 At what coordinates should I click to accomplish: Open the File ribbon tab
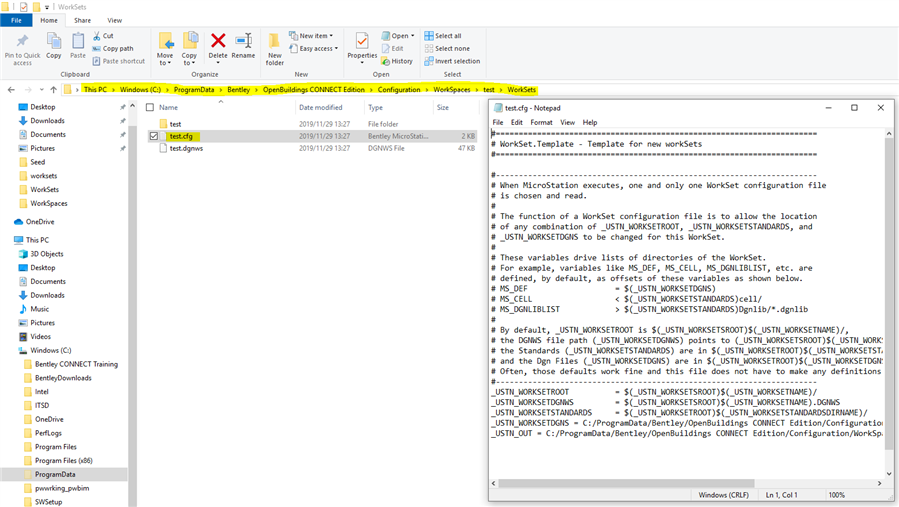(16, 20)
